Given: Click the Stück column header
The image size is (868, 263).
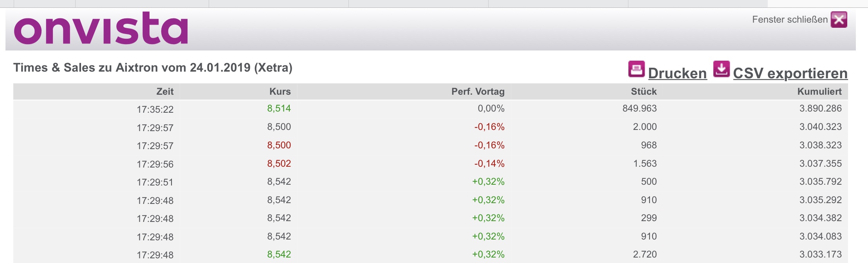Looking at the screenshot, I should 644,92.
